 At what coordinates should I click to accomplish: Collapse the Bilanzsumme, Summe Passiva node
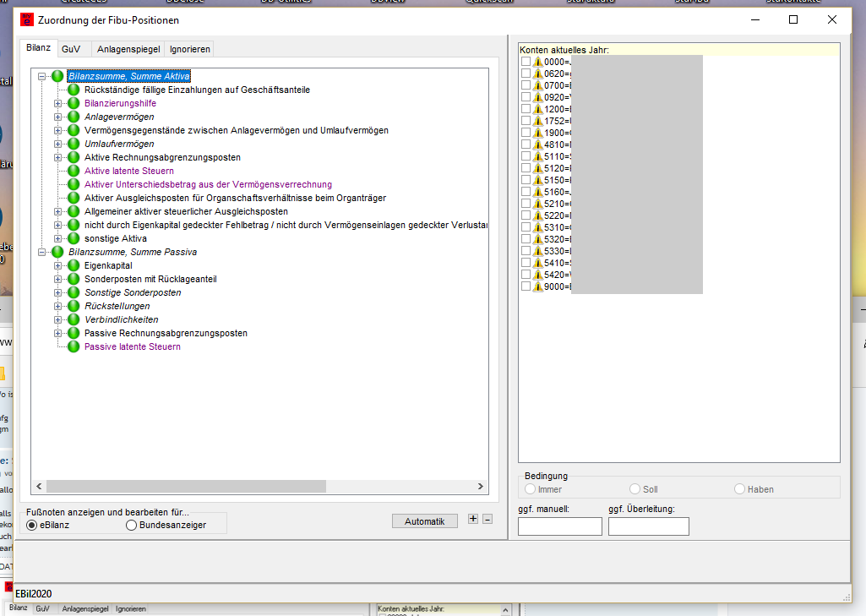42,252
